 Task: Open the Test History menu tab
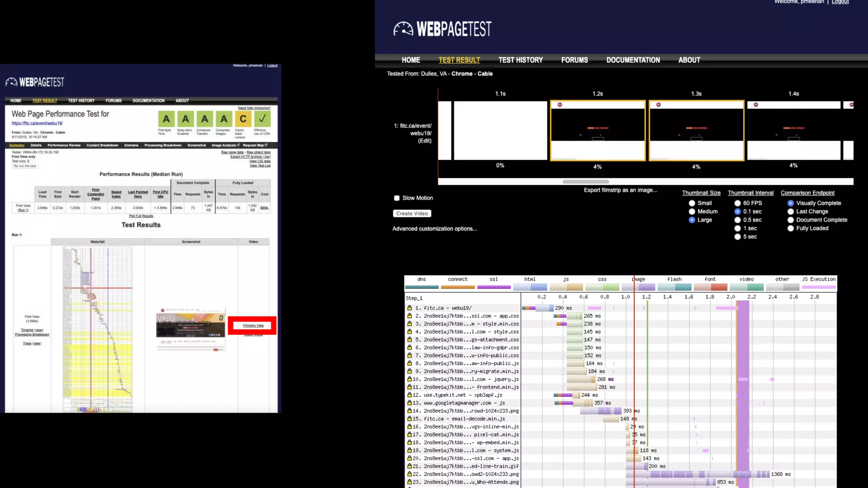click(x=520, y=60)
